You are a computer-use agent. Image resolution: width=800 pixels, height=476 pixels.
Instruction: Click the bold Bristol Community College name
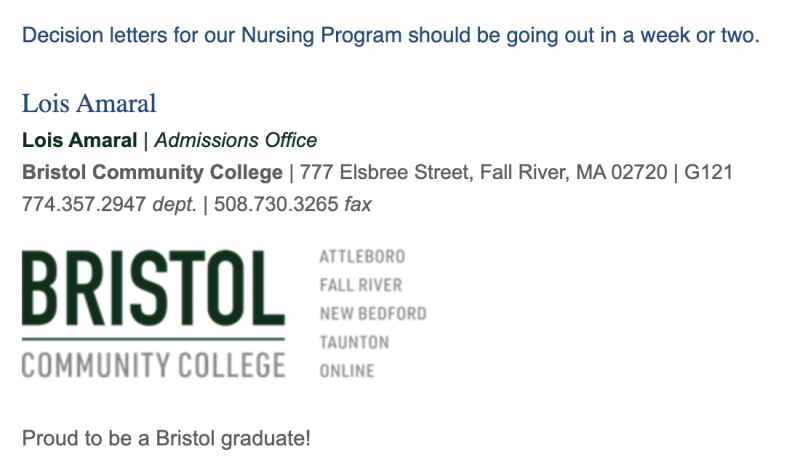[152, 173]
